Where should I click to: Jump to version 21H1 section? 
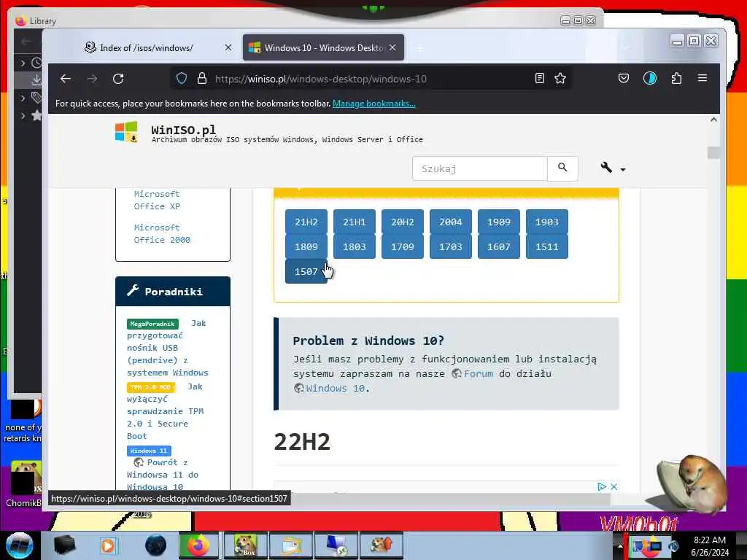pyautogui.click(x=354, y=222)
